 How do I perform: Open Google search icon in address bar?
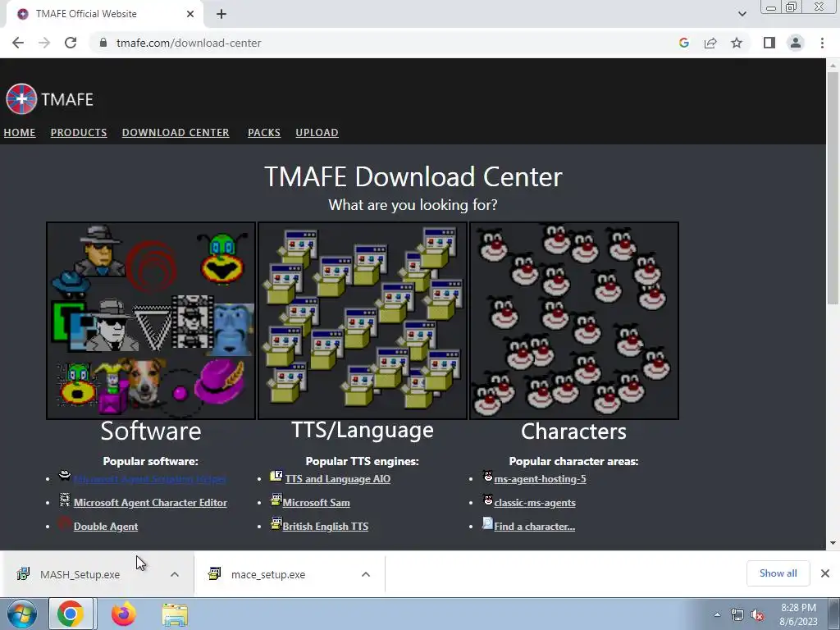[x=683, y=43]
